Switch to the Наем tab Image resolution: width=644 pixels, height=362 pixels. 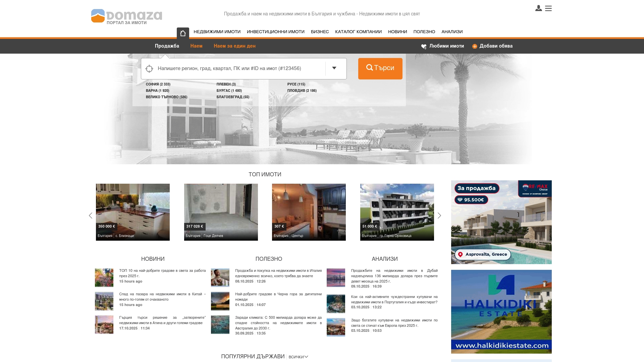[x=197, y=46]
